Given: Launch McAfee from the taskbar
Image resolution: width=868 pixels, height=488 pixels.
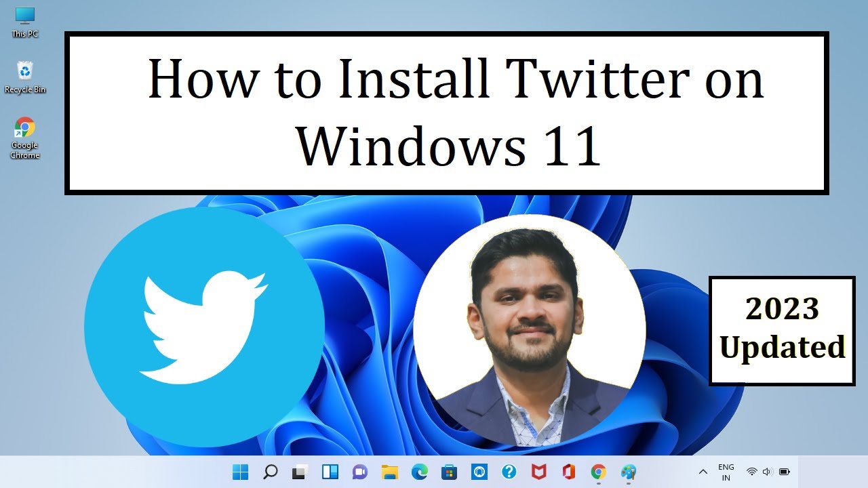Looking at the screenshot, I should [538, 472].
